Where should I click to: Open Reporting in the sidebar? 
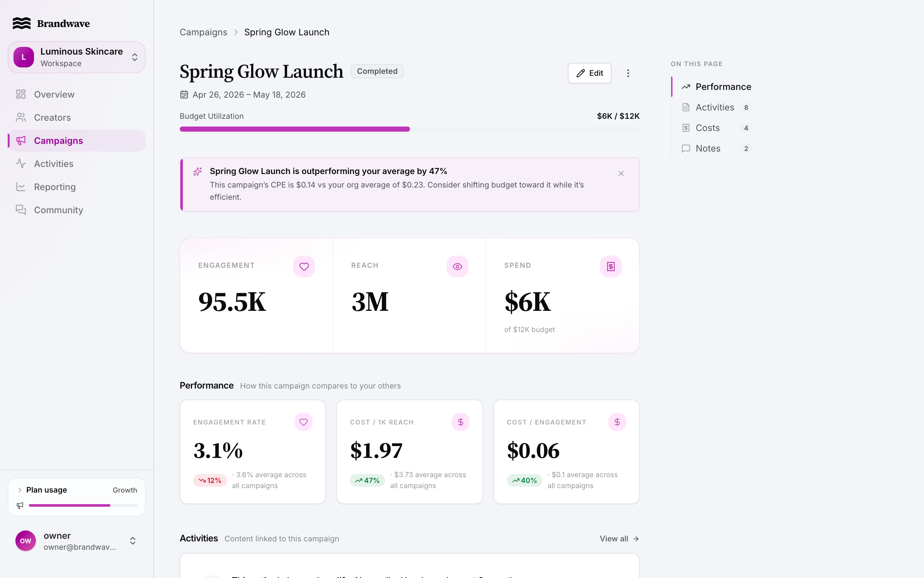tap(76, 187)
